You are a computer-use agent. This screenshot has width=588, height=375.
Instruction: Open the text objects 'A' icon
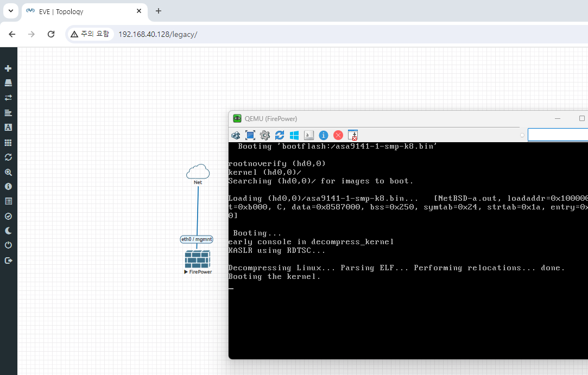click(8, 128)
